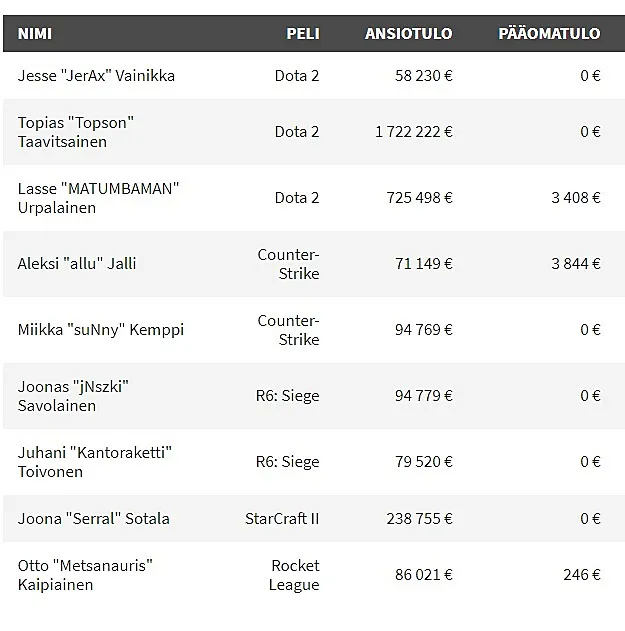
Task: Select the Joona "Serral" Sotala name
Action: point(93,519)
